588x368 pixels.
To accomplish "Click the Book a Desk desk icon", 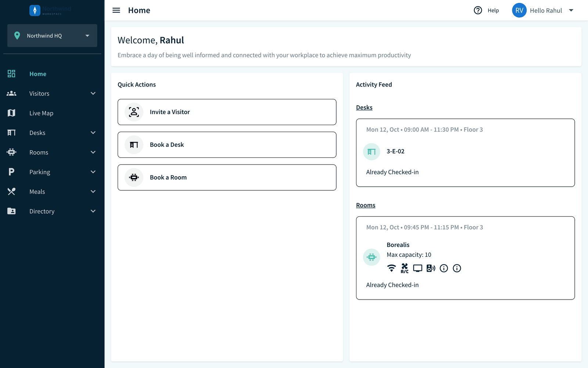I will click(134, 145).
